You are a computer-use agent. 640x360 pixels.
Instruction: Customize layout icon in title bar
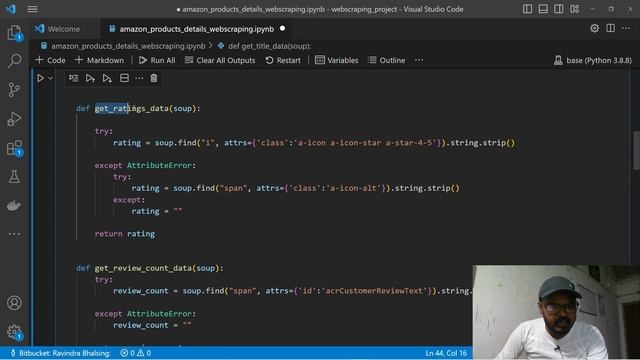(574, 9)
